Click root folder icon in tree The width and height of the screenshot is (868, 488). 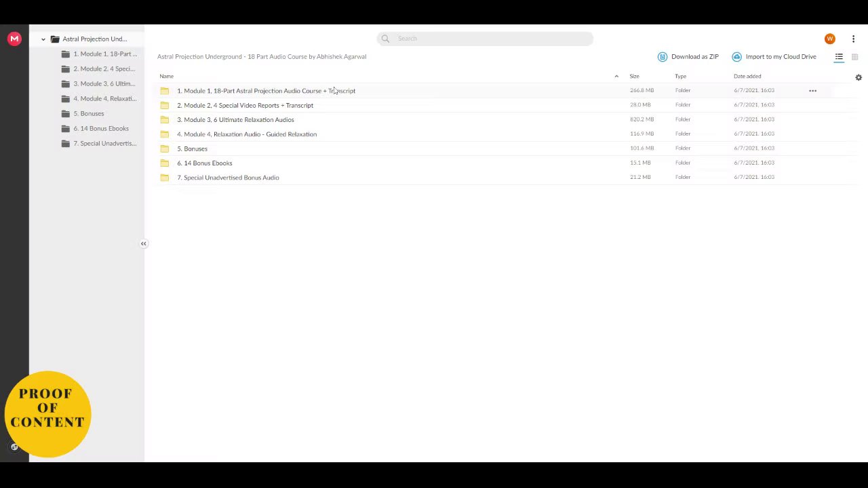tap(55, 39)
